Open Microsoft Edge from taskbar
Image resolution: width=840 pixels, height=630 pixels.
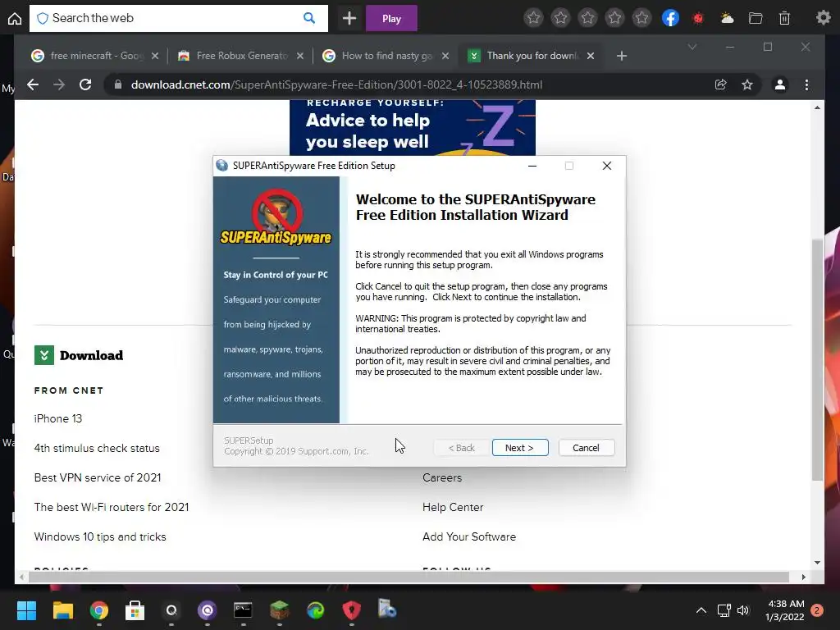tap(316, 610)
